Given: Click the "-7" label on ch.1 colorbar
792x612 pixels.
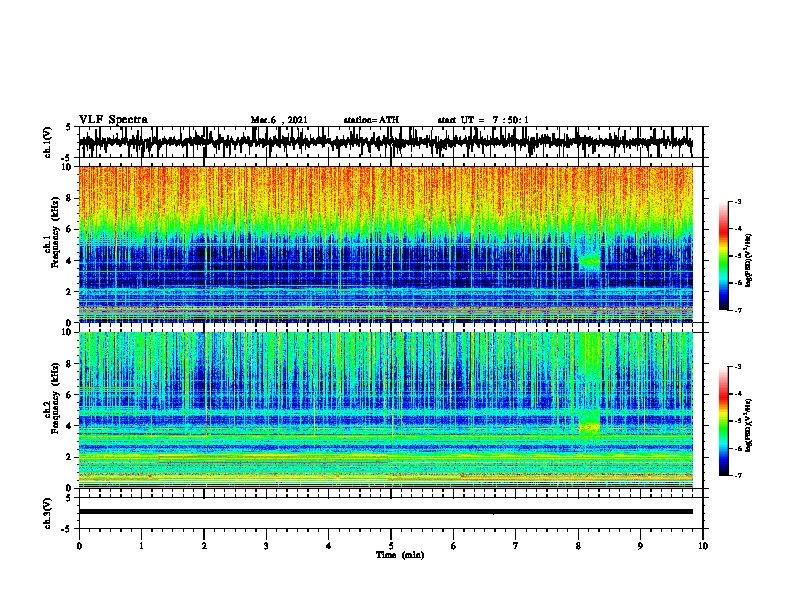Looking at the screenshot, I should click(737, 310).
